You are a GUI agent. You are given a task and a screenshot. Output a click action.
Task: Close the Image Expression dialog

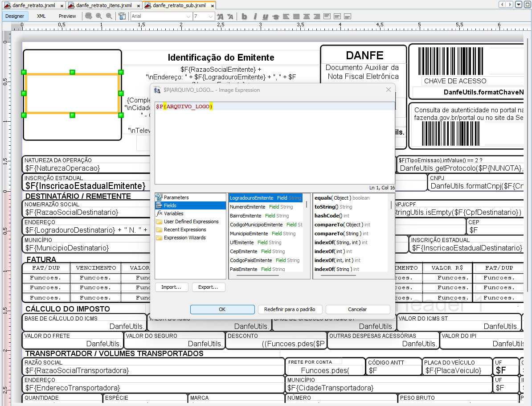389,90
